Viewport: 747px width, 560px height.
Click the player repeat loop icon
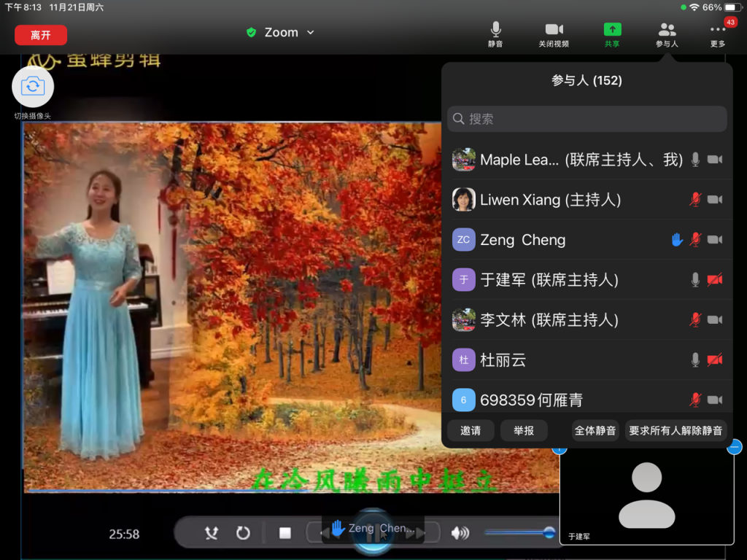click(243, 533)
